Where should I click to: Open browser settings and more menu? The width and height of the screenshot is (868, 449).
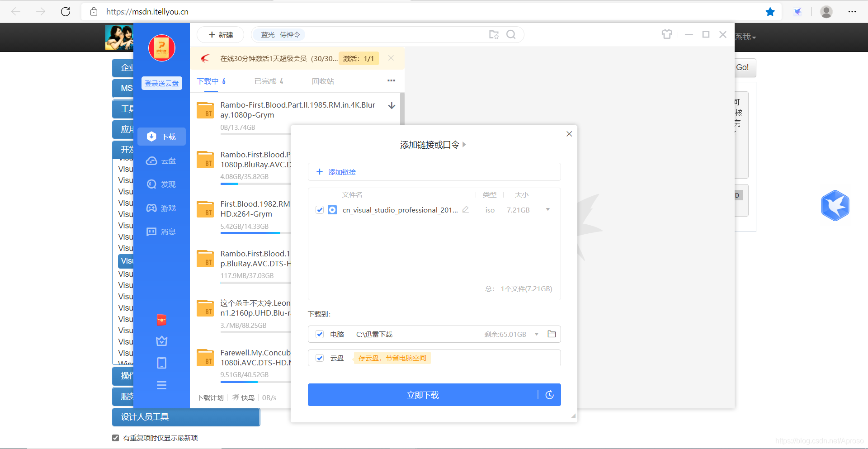coord(852,12)
